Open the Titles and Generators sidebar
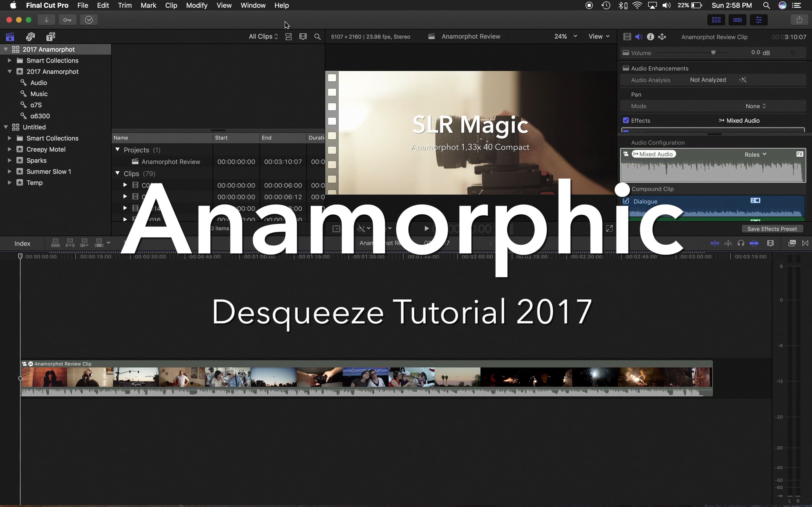Viewport: 812px width, 507px height. 50,36
